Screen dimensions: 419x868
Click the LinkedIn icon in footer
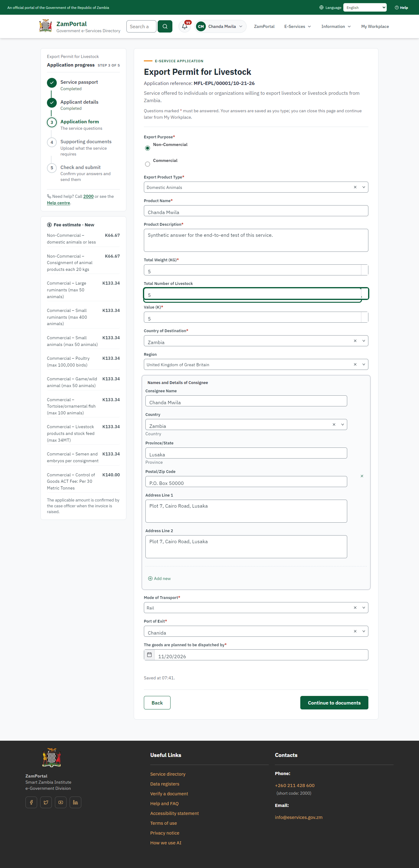pos(75,802)
